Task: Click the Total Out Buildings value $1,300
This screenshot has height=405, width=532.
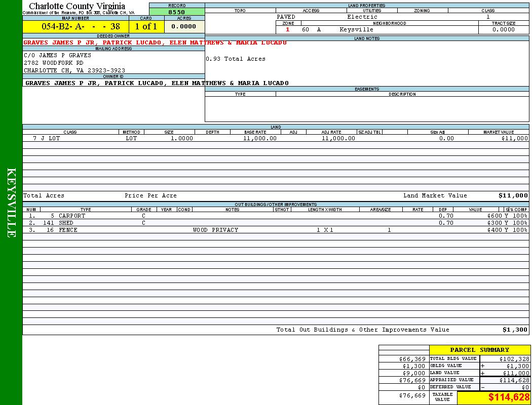Action: [x=515, y=330]
